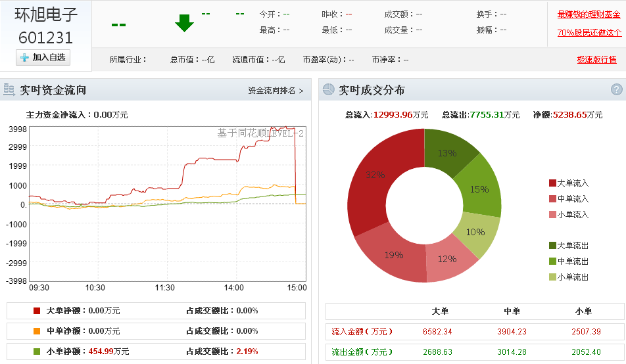This screenshot has height=364, width=626.
Task: Open the 最赚钱的理财基金 link
Action: point(589,14)
